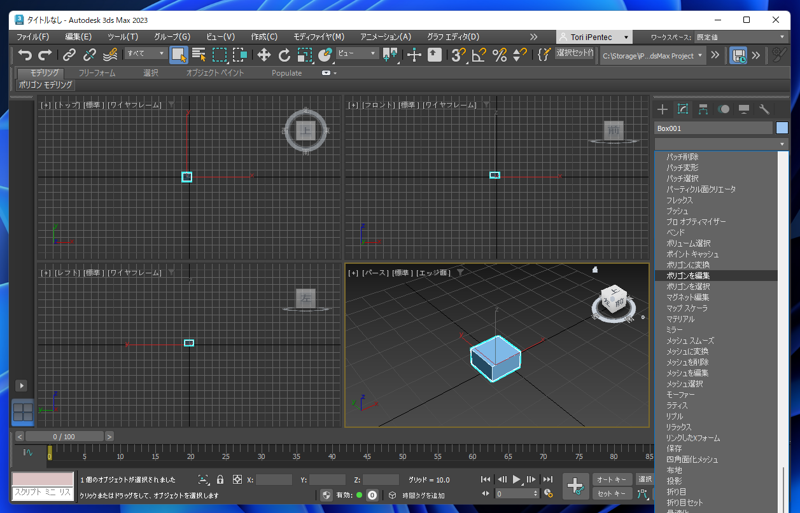Open the Utilities command panel tab
The height and width of the screenshot is (513, 800).
pyautogui.click(x=764, y=109)
